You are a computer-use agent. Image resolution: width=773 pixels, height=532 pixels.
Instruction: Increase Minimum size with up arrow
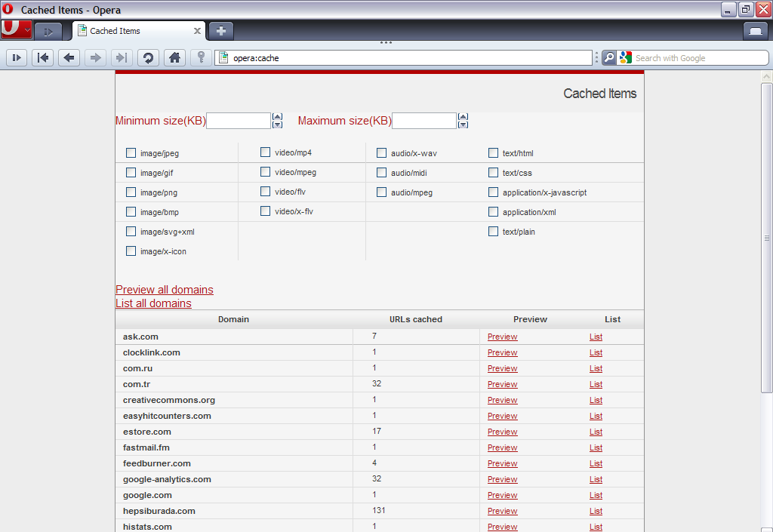click(x=278, y=117)
